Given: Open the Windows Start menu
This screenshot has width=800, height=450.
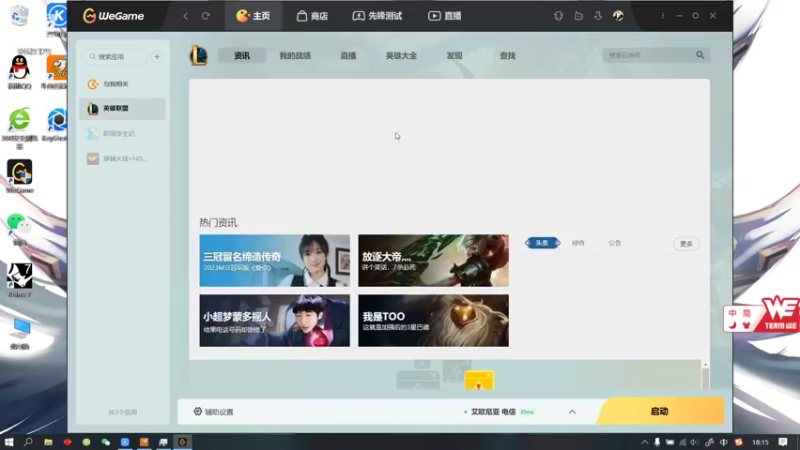Looking at the screenshot, I should point(9,442).
